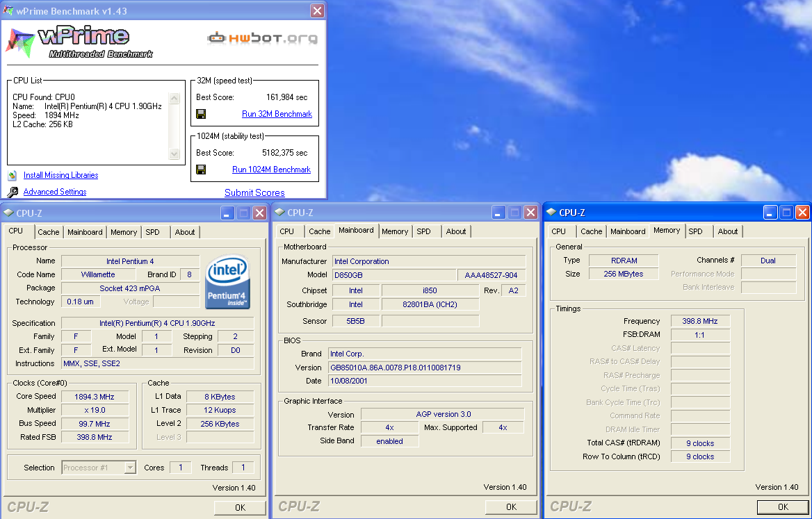Click the HWBOT.org logo

(x=262, y=38)
